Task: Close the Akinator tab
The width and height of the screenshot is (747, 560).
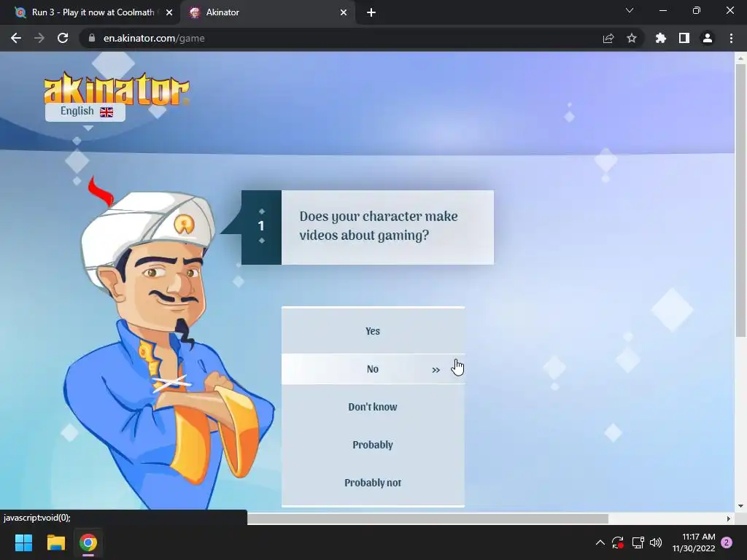Action: (344, 12)
